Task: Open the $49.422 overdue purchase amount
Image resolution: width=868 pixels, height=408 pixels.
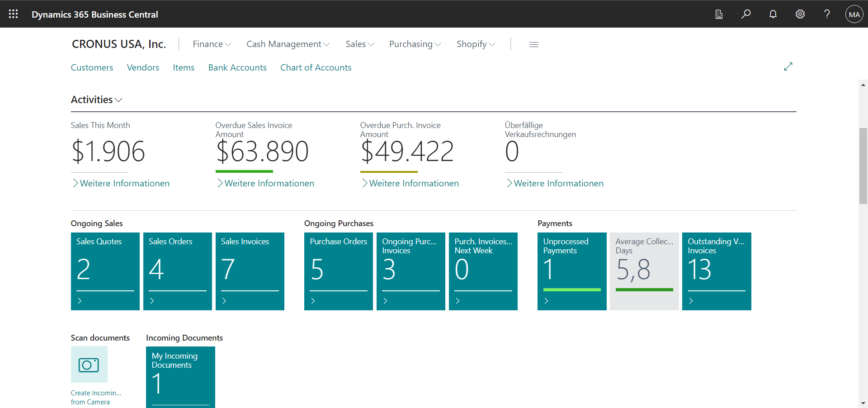Action: (x=407, y=151)
